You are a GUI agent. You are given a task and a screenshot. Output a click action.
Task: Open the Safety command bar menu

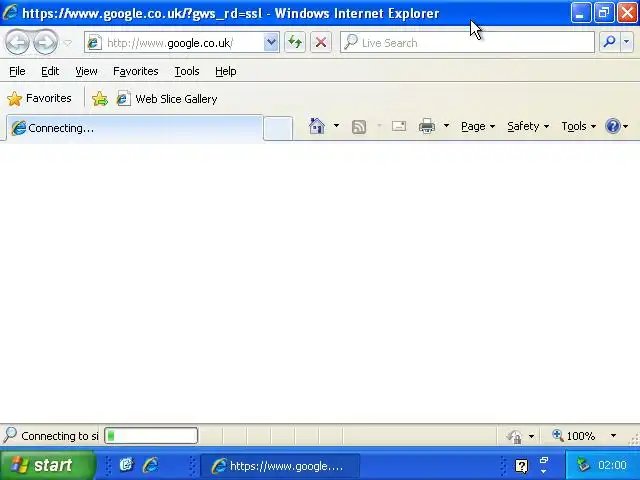[x=528, y=127]
